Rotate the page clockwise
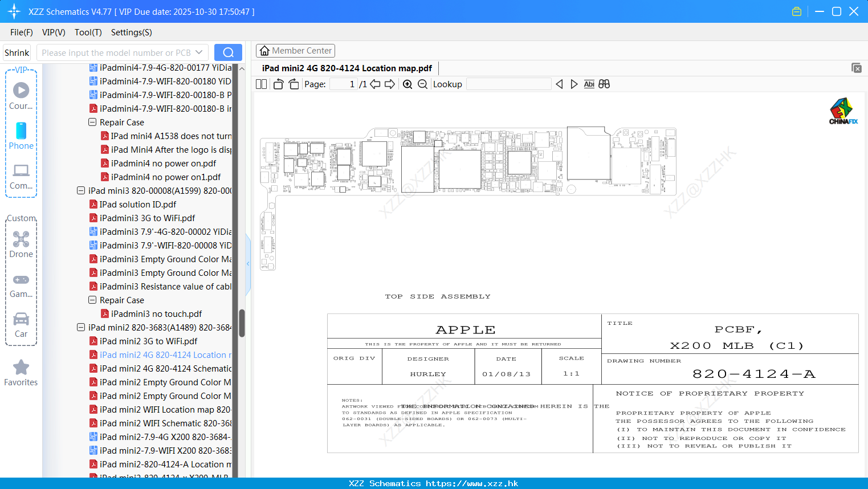The image size is (868, 489). pos(294,84)
